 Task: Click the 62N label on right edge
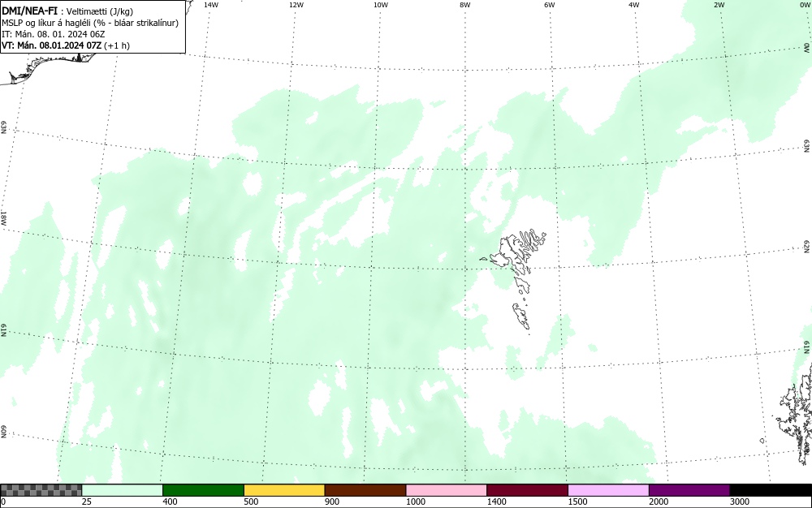807,246
